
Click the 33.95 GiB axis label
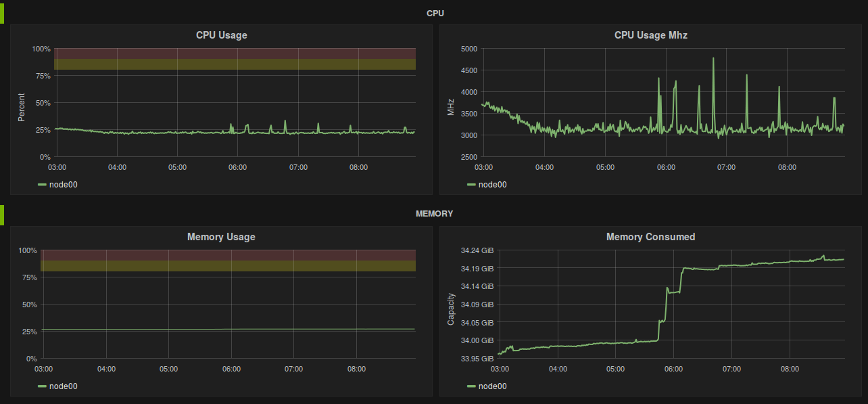(x=477, y=359)
